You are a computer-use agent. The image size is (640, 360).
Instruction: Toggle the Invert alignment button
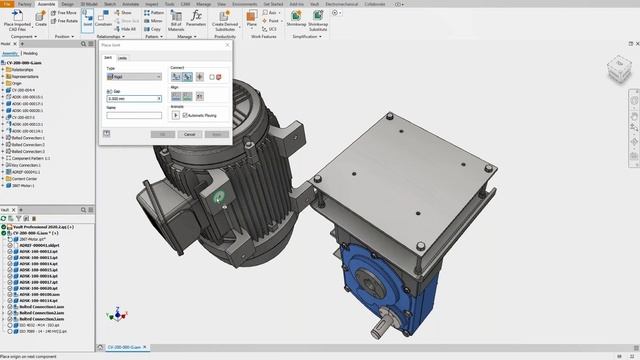coord(200,96)
